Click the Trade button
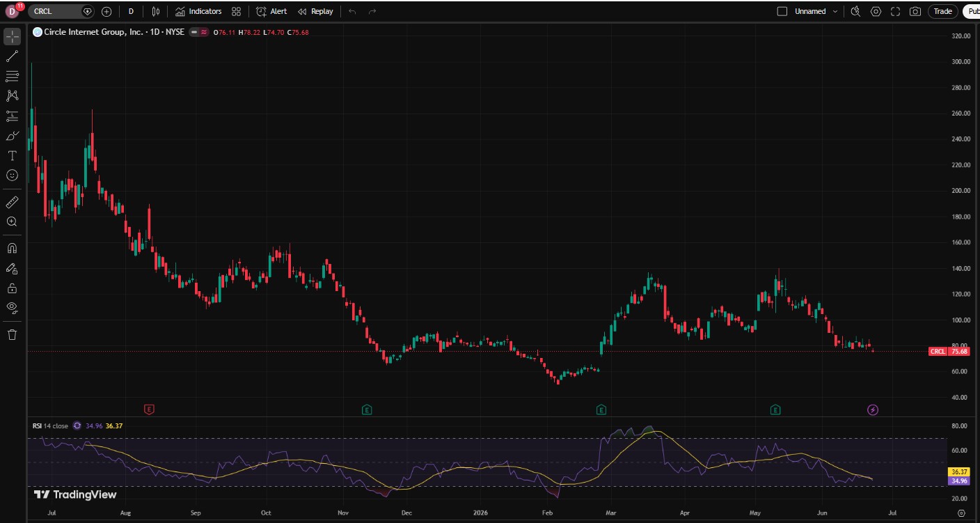This screenshot has width=980, height=523. click(x=943, y=12)
